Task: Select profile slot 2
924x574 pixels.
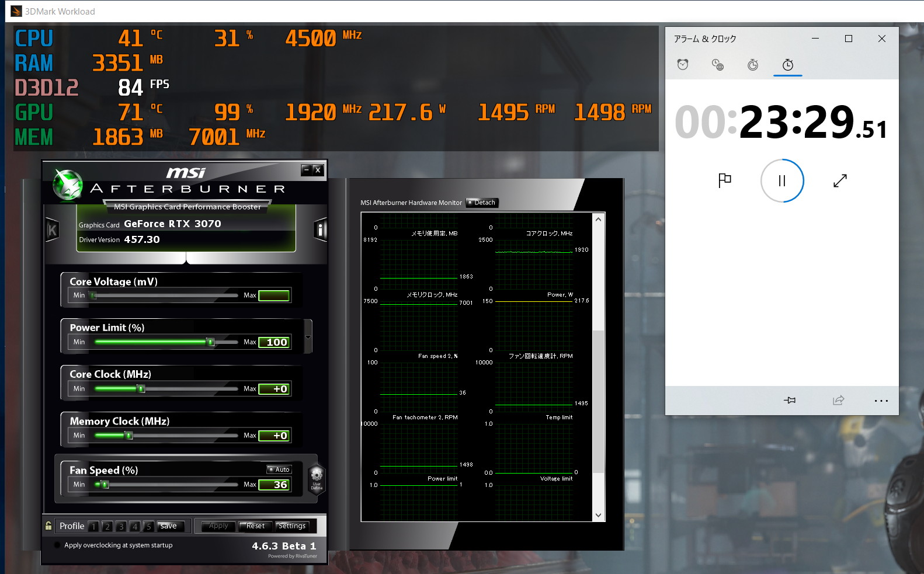Action: (107, 526)
